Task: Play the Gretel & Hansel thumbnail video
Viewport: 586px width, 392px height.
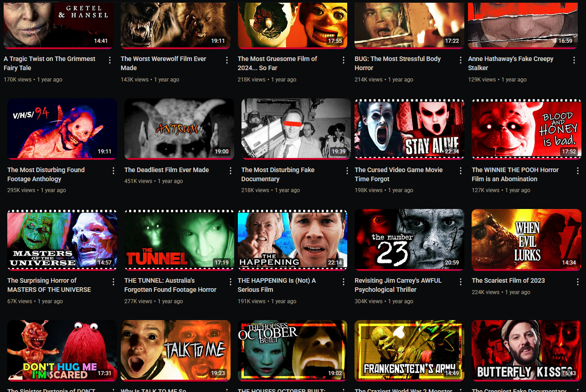Action: [58, 25]
